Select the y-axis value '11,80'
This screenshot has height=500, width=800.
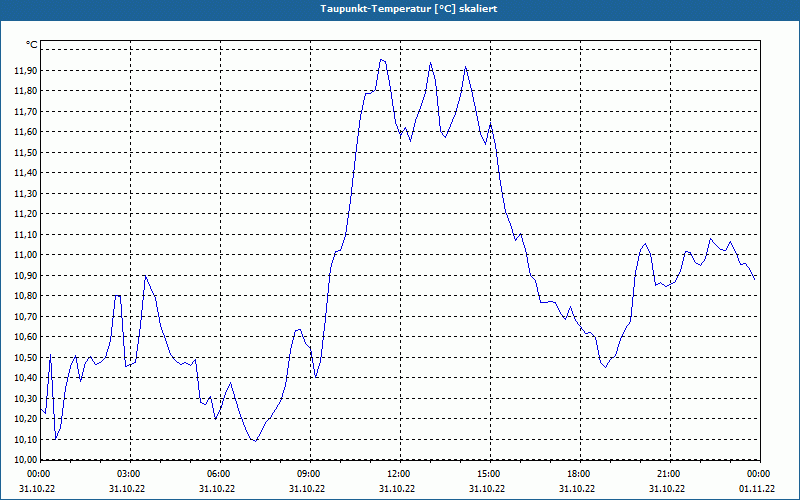click(x=26, y=91)
